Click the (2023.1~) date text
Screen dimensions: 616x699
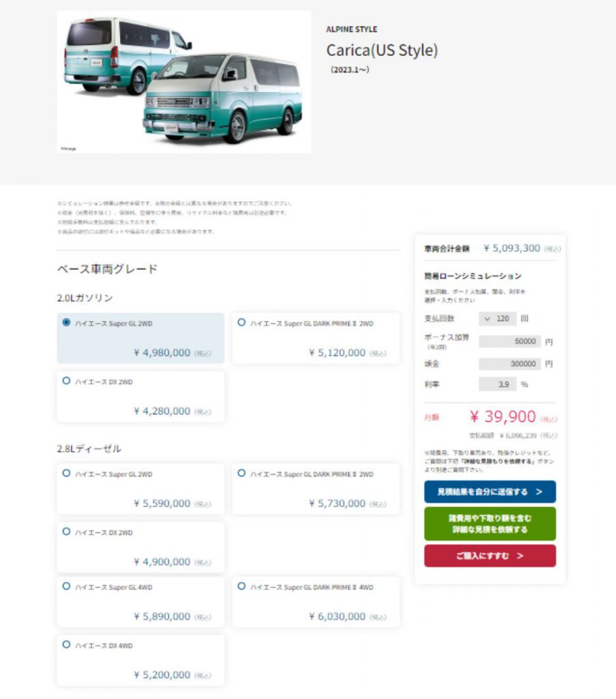(350, 70)
